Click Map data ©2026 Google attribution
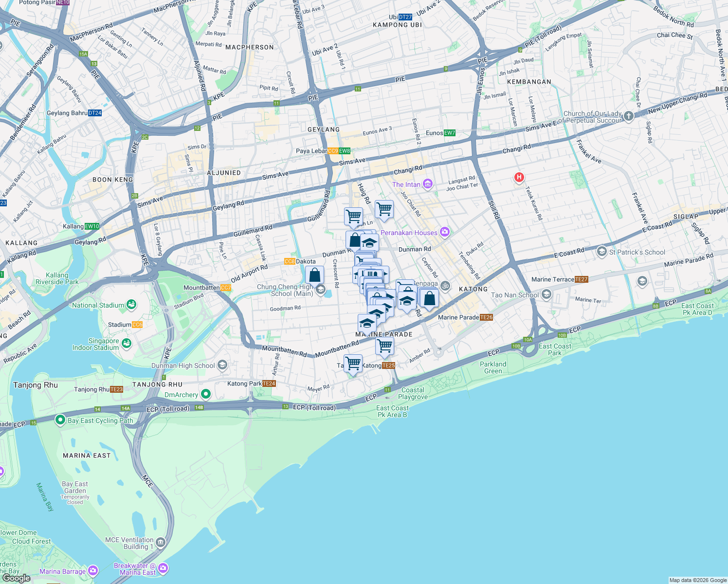728x584 pixels. click(698, 580)
